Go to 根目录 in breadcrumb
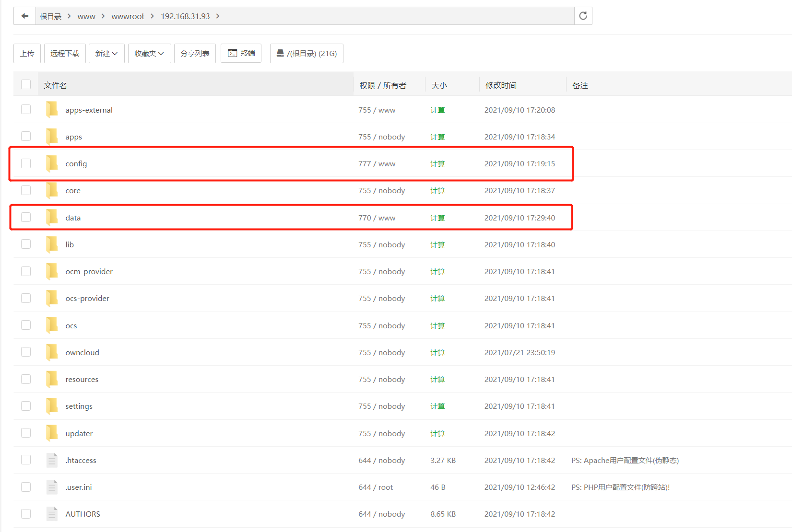Viewport: 792px width, 532px height. [50, 16]
